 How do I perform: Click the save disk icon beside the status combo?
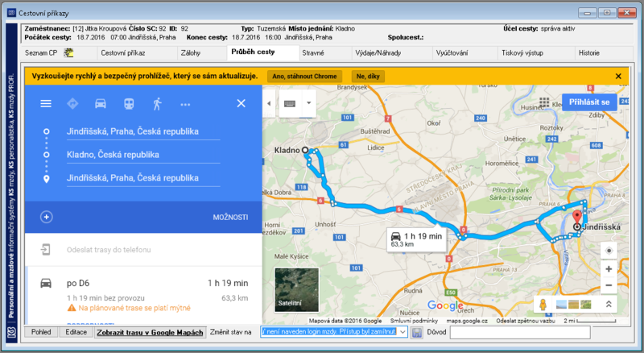(x=417, y=332)
